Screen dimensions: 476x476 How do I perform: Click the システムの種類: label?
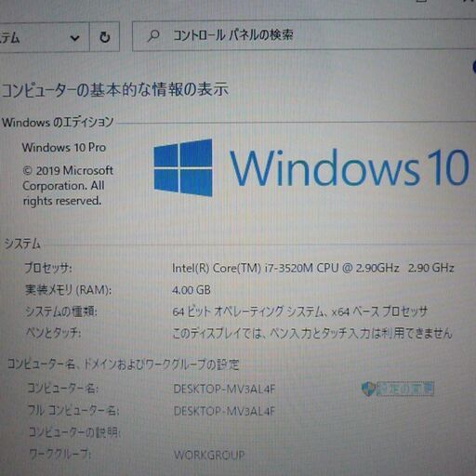tap(61, 311)
